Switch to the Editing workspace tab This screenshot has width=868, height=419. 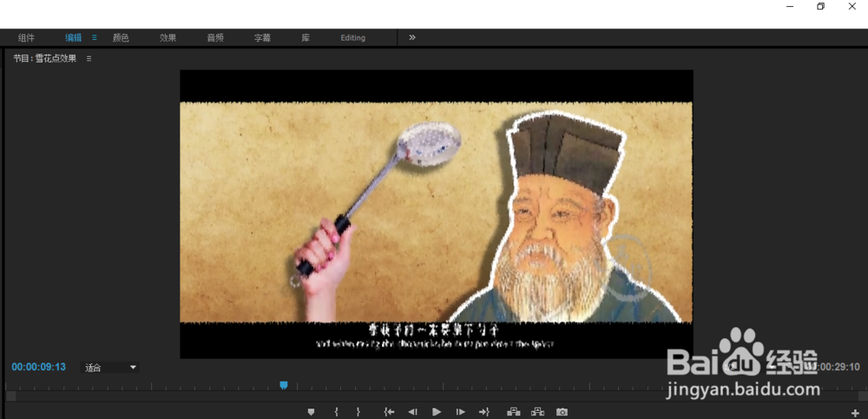click(x=352, y=37)
